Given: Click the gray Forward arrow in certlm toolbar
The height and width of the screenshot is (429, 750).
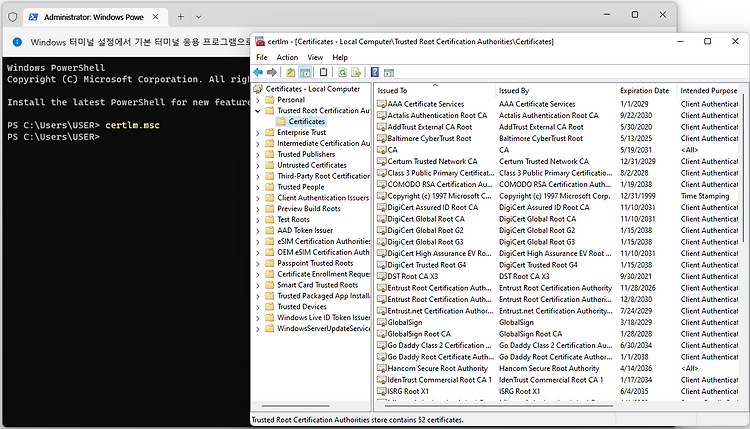Looking at the screenshot, I should (272, 72).
